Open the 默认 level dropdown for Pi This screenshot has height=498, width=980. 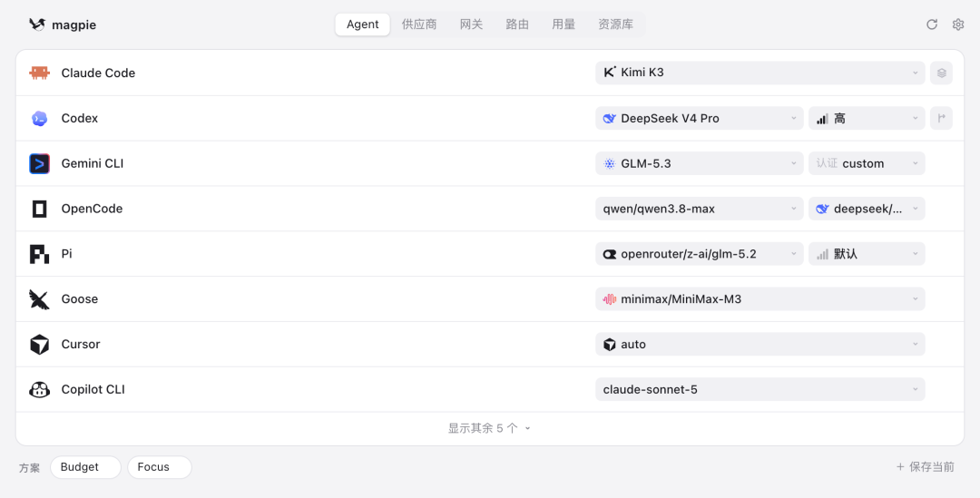867,254
